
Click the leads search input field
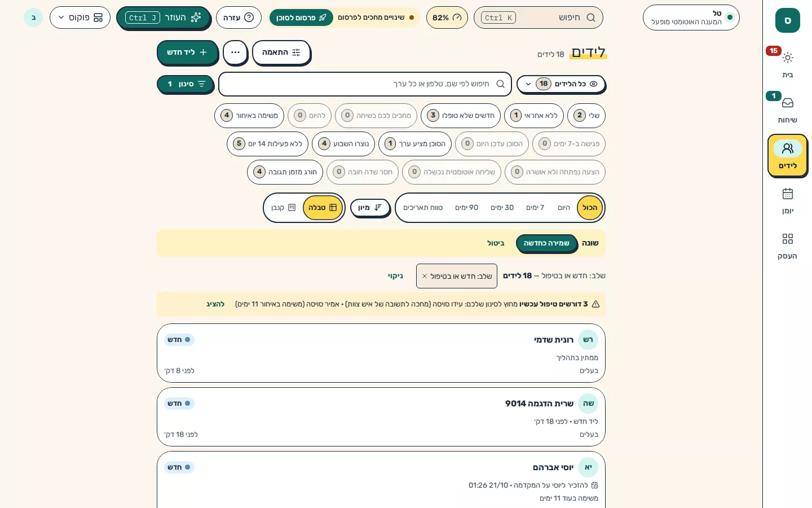[x=365, y=84]
